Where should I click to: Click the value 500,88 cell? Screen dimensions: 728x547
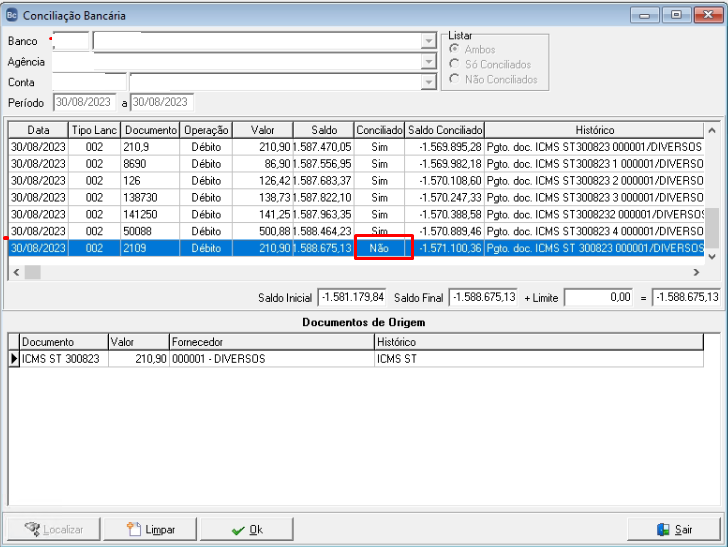pyautogui.click(x=263, y=231)
